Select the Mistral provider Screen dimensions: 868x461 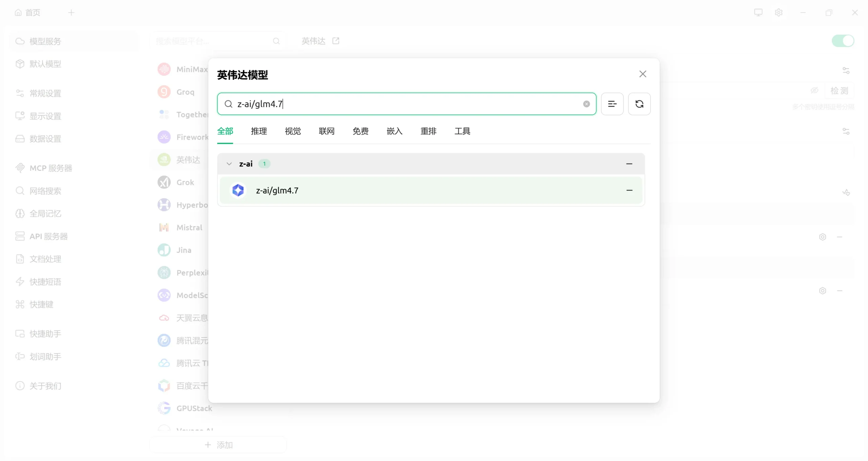[189, 227]
